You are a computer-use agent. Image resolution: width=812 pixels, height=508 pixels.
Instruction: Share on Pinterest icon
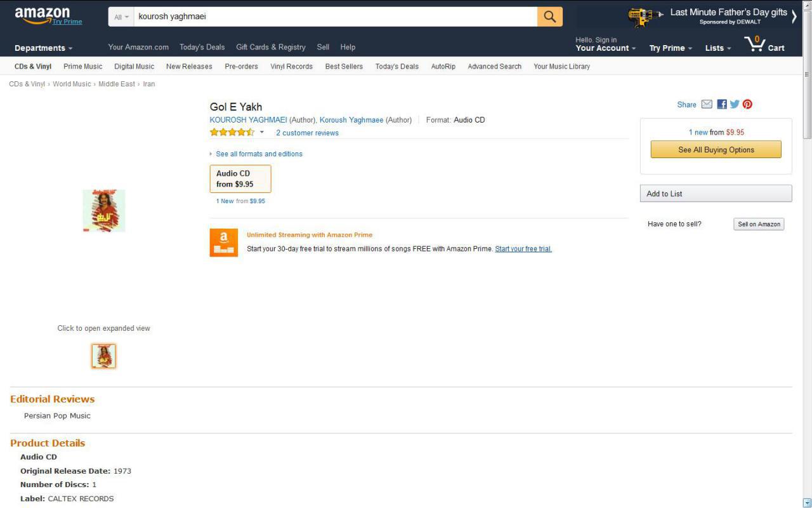tap(747, 104)
